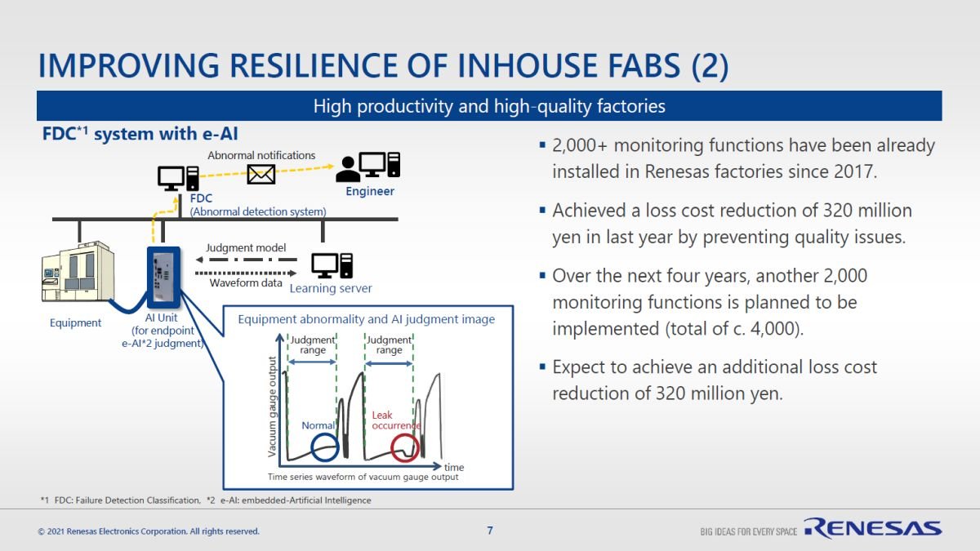Click the 'time' axis label
Screen dimensions: 980x551
click(453, 468)
